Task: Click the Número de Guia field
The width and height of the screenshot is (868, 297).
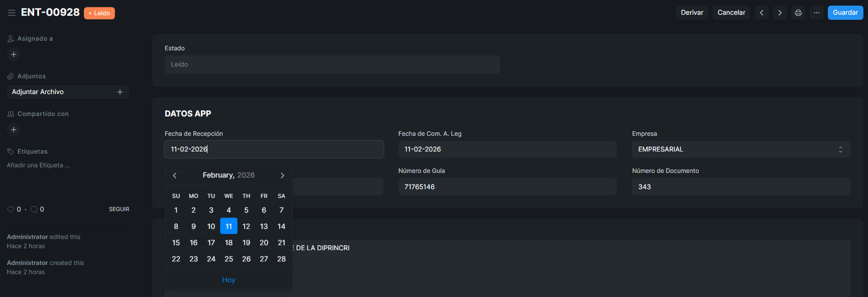Action: pos(507,187)
